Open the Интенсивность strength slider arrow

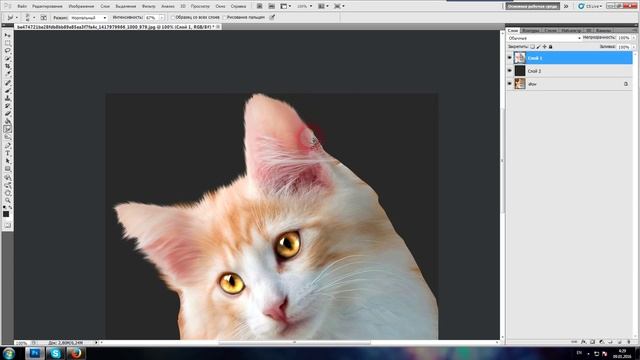point(162,18)
